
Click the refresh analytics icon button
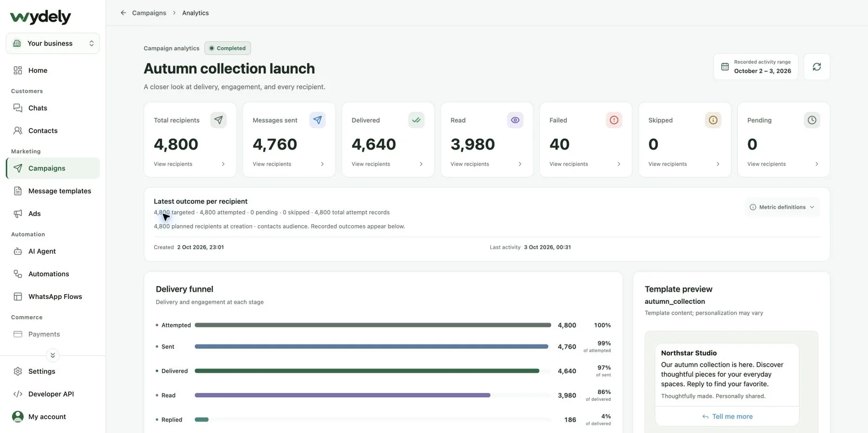(x=816, y=67)
